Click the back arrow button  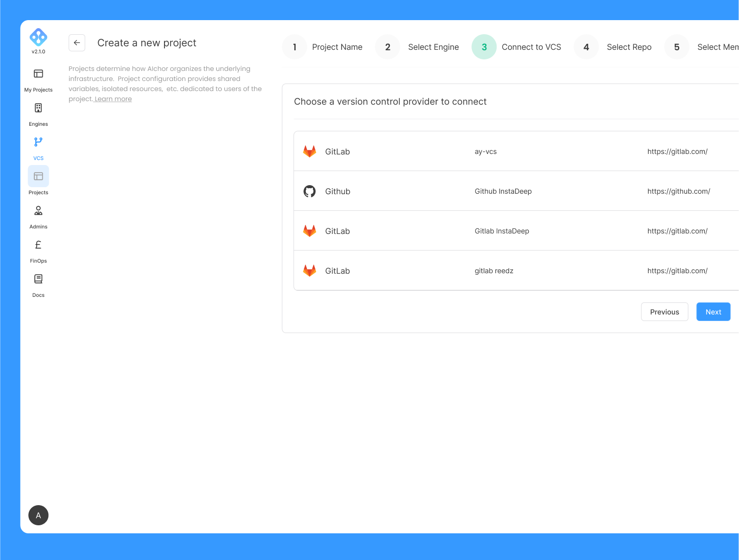coord(77,43)
